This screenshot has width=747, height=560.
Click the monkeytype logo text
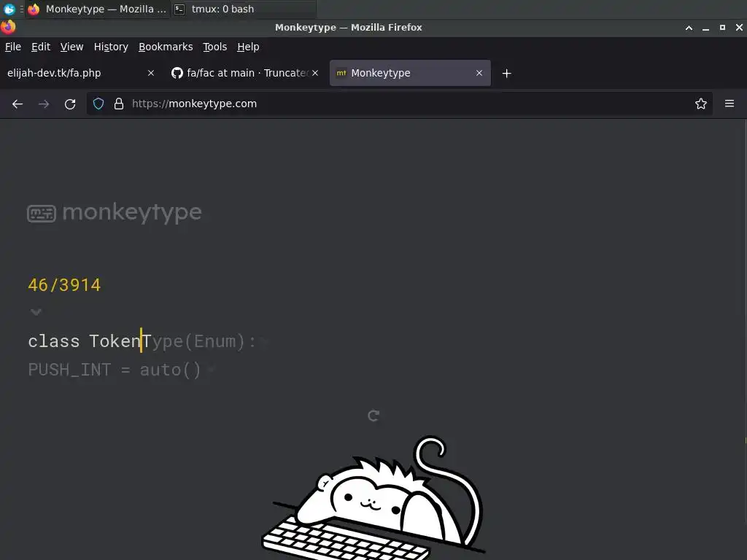click(x=132, y=212)
